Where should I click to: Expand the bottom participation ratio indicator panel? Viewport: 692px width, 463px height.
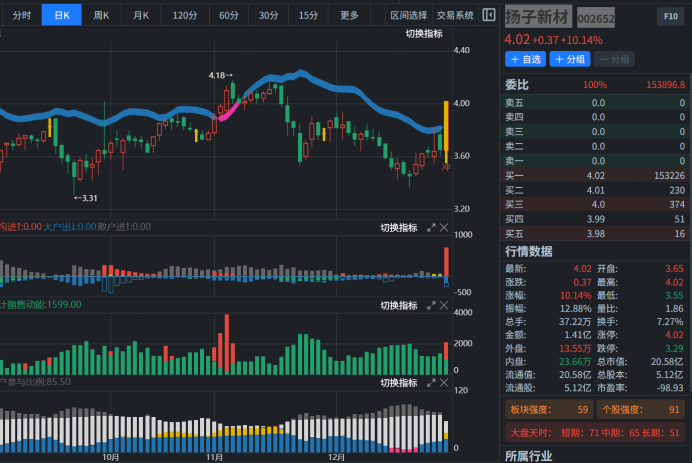pos(431,382)
